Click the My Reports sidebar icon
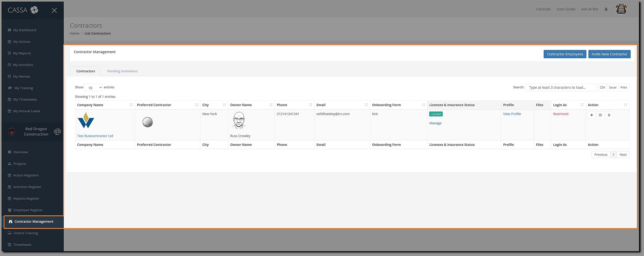 pos(9,53)
